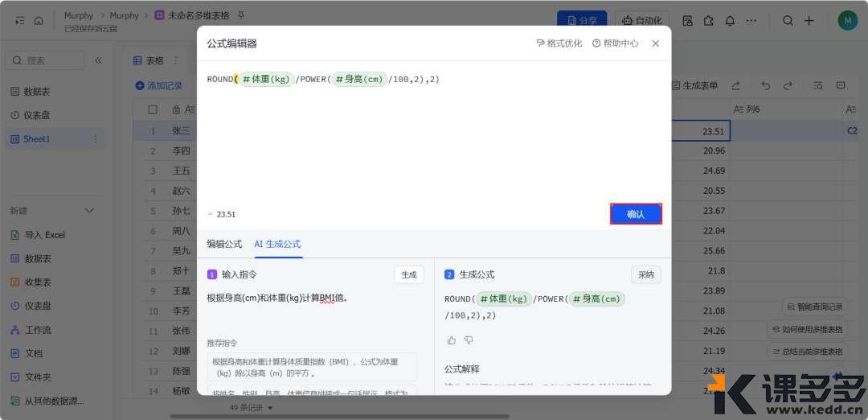Close the 公式编辑器 dialog
Viewport: 868px width, 420px height.
[656, 43]
